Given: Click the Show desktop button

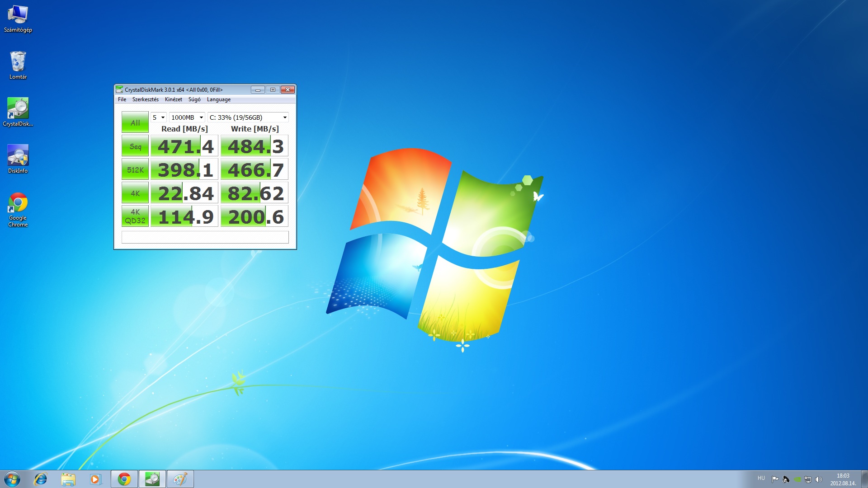Looking at the screenshot, I should pos(864,479).
